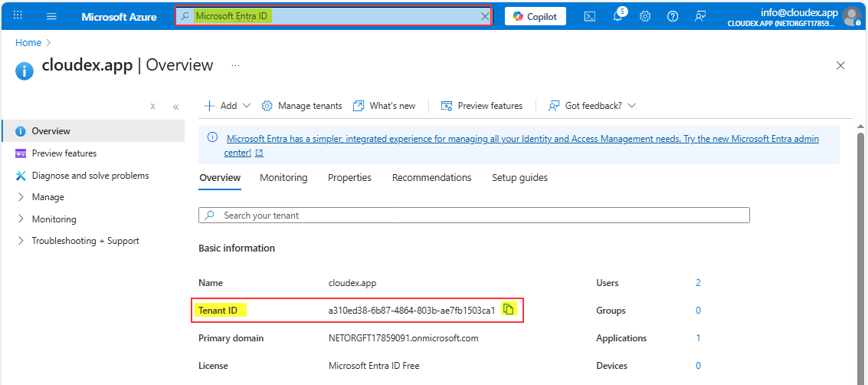The width and height of the screenshot is (868, 385).
Task: Open the top bar feedback icon
Action: [700, 16]
